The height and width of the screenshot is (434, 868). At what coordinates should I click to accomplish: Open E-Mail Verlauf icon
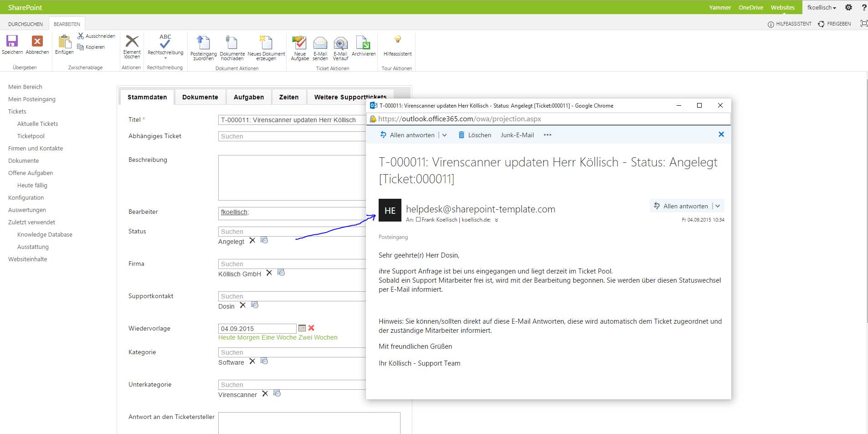coord(340,43)
